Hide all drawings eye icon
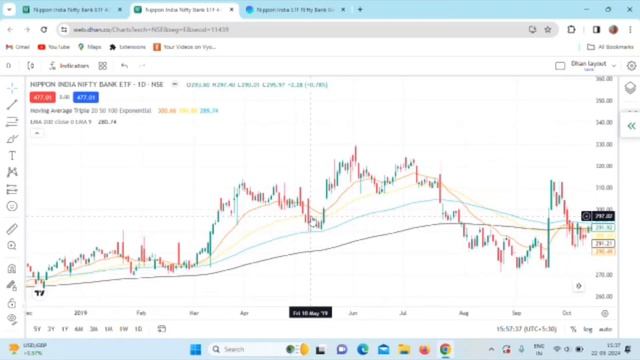Viewport: 640px width, 360px height. coord(12,319)
